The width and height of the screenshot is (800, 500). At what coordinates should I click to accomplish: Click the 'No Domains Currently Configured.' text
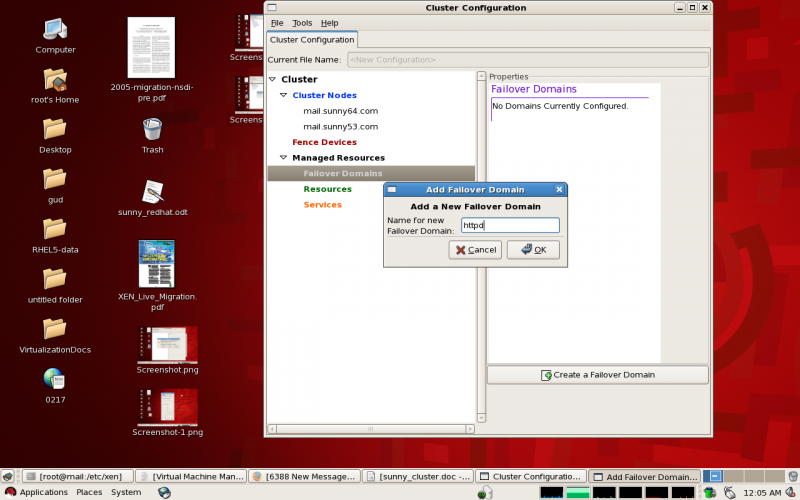point(560,106)
